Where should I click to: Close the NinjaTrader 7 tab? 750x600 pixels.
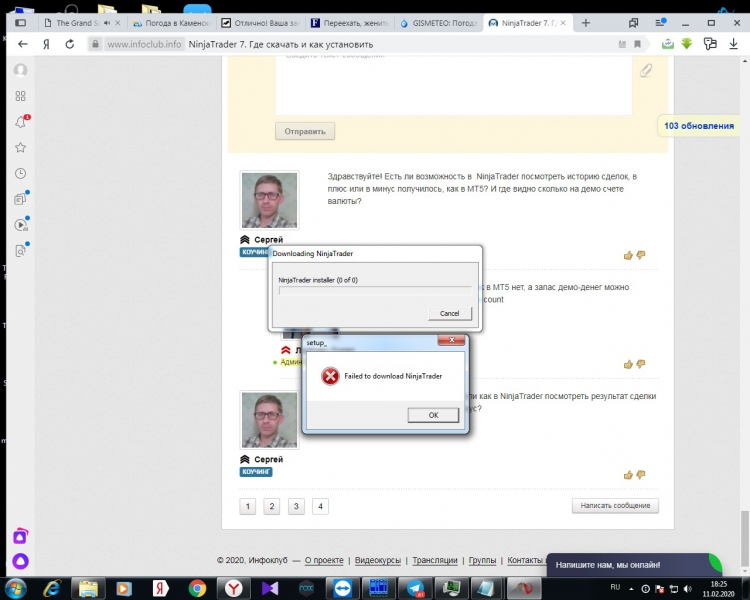click(563, 22)
